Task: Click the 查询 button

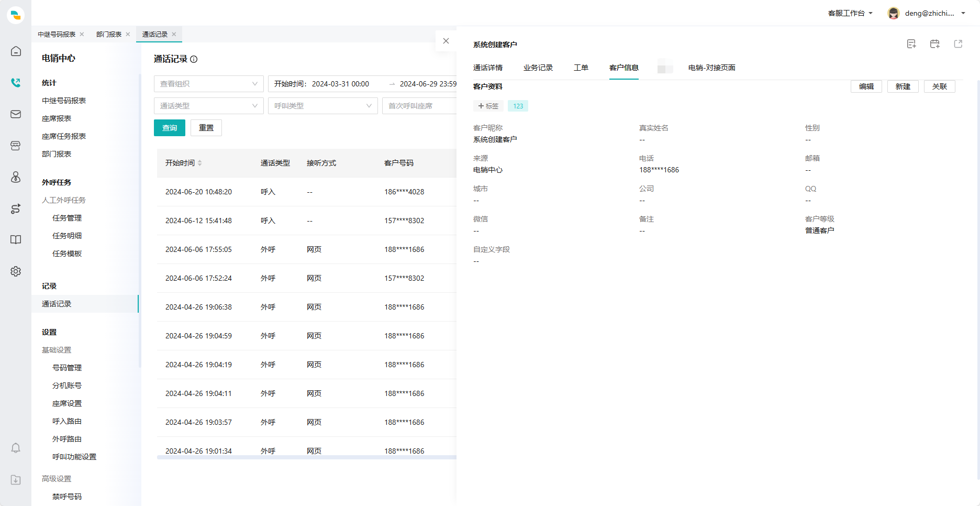Action: click(170, 128)
